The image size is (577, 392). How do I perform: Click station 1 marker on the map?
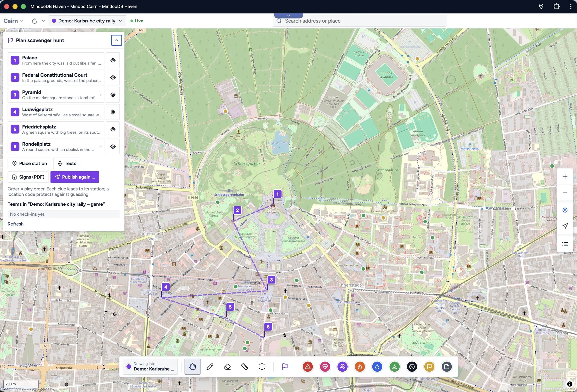[x=277, y=194]
